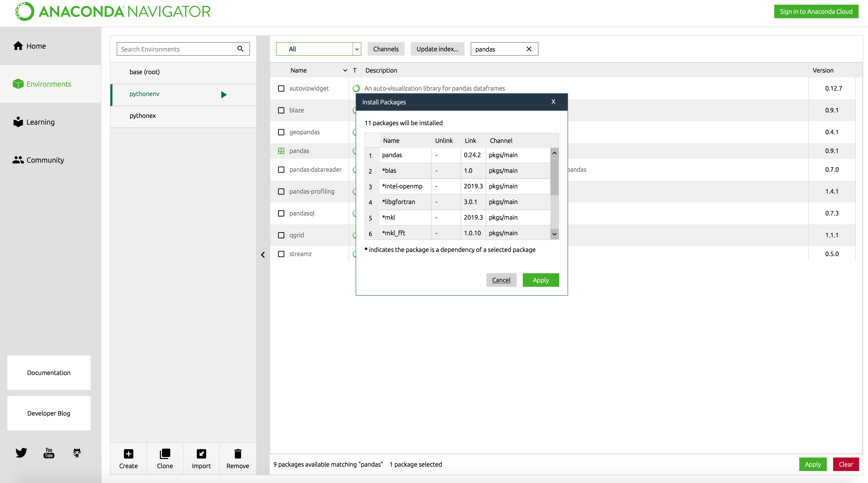Toggle the pandas package install mark
The image size is (868, 483).
(281, 151)
